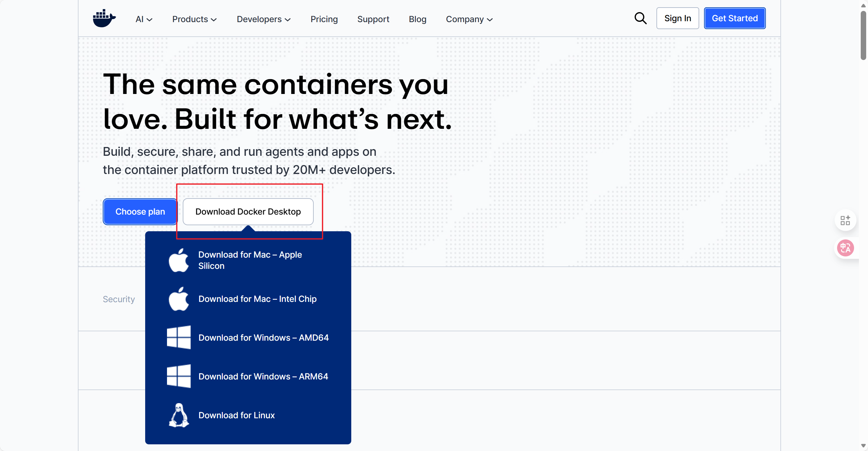Expand the Products dropdown menu
Image resolution: width=868 pixels, height=451 pixels.
pos(194,19)
